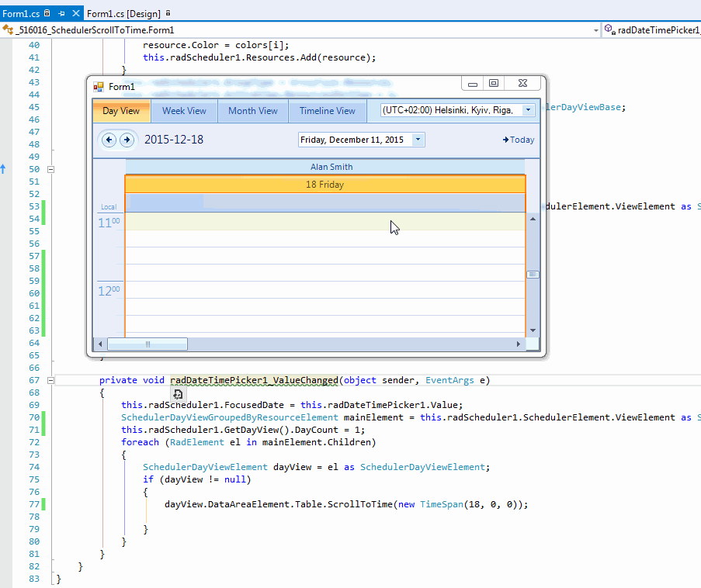Open the Form1.cs [Design] tab
The width and height of the screenshot is (701, 588).
coord(125,14)
